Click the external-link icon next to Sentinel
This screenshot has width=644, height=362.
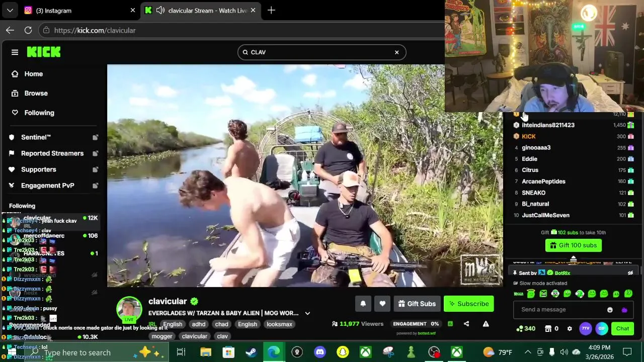95,137
